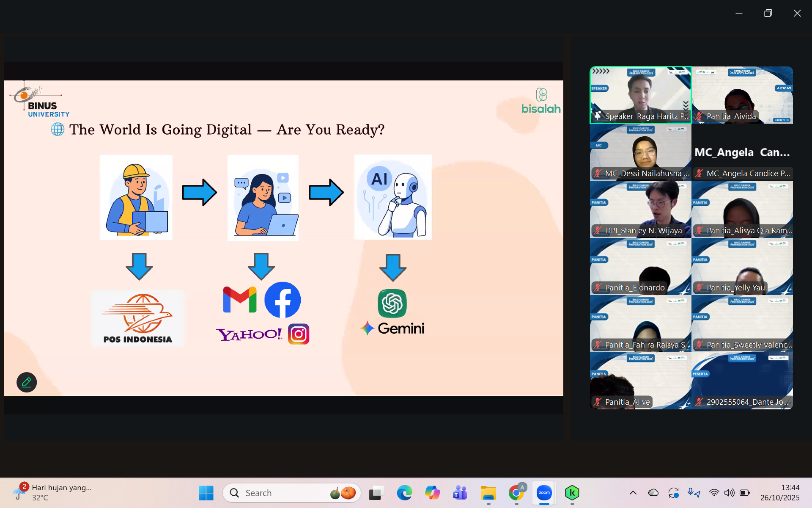Expand the hidden system tray icons
The height and width of the screenshot is (508, 812).
click(x=633, y=493)
